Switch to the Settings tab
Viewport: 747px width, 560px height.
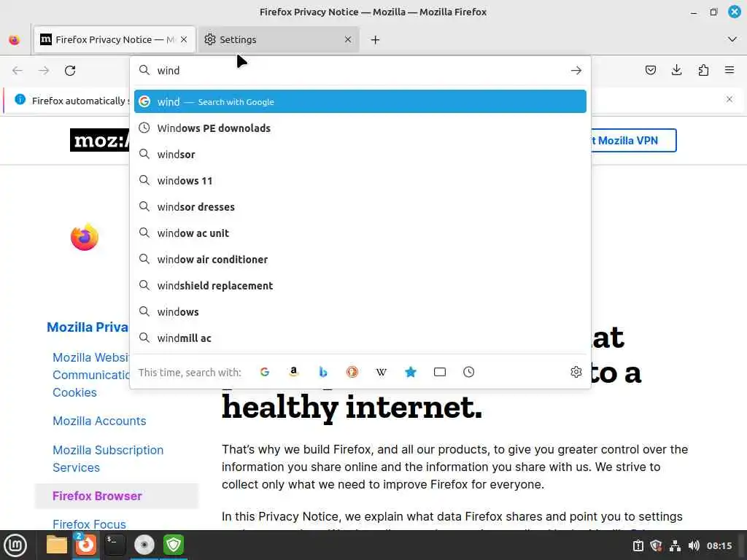(x=278, y=39)
